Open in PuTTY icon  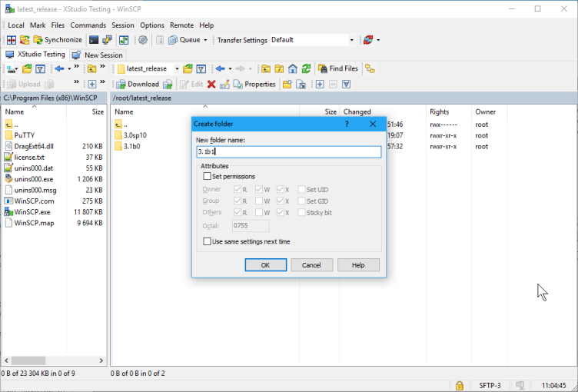click(x=107, y=40)
